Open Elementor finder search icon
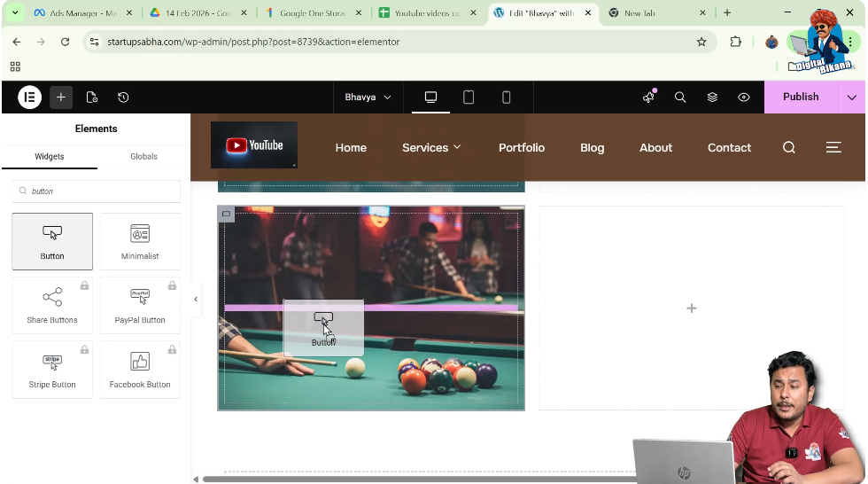Screen dimensions: 868x484 coord(680,98)
